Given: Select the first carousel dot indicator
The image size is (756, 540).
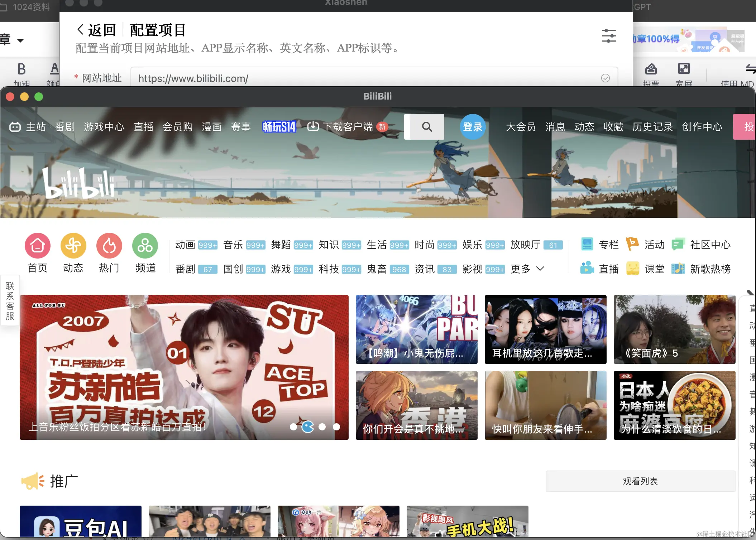Looking at the screenshot, I should tap(293, 427).
